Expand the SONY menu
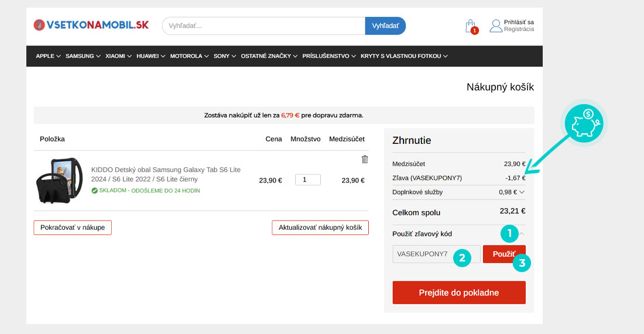This screenshot has width=644, height=334. tap(225, 56)
